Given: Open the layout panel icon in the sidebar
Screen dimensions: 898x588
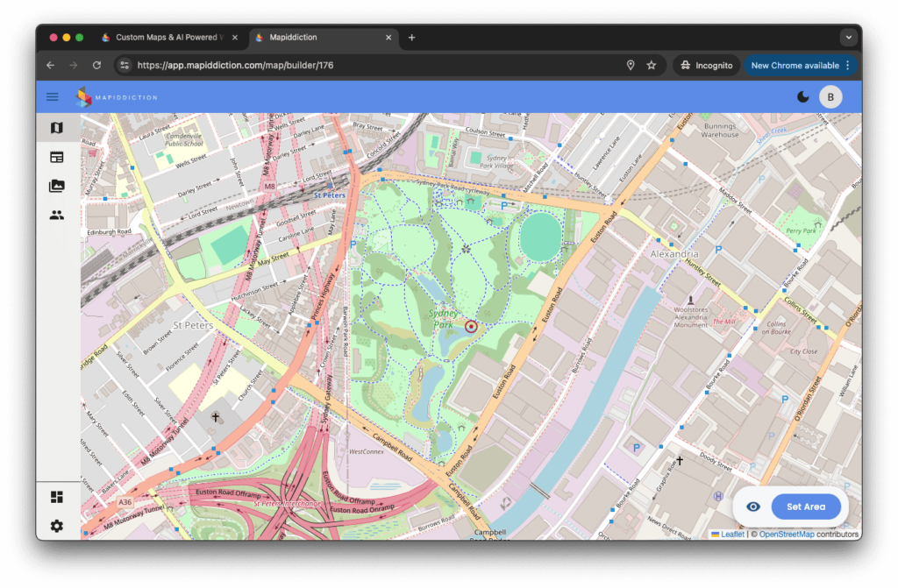Looking at the screenshot, I should point(57,157).
